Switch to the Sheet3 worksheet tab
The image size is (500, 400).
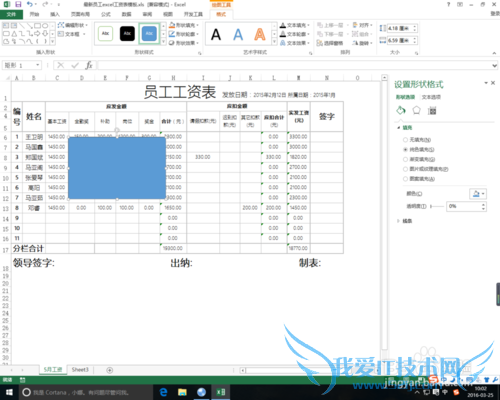click(80, 370)
